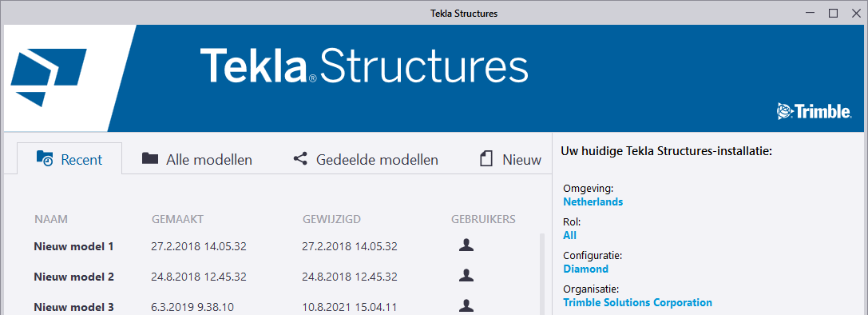The image size is (868, 315).
Task: Click the Alle modellen folder icon
Action: click(150, 158)
